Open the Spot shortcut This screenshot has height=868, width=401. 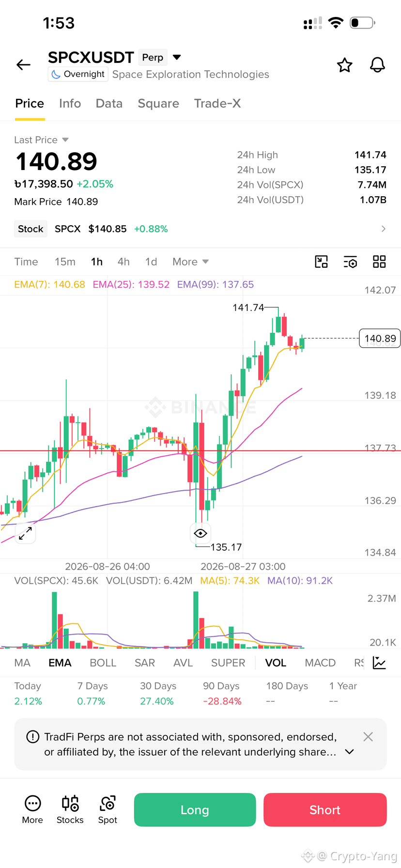[108, 809]
